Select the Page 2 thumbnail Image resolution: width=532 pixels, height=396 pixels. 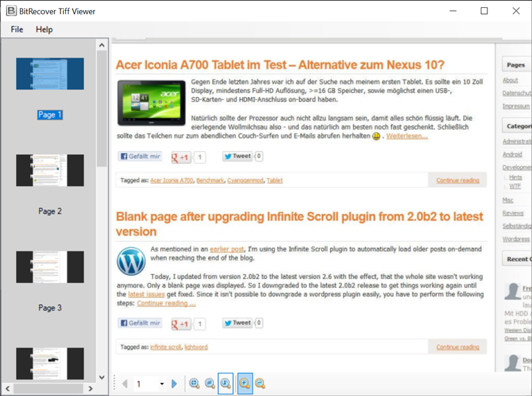(x=49, y=170)
